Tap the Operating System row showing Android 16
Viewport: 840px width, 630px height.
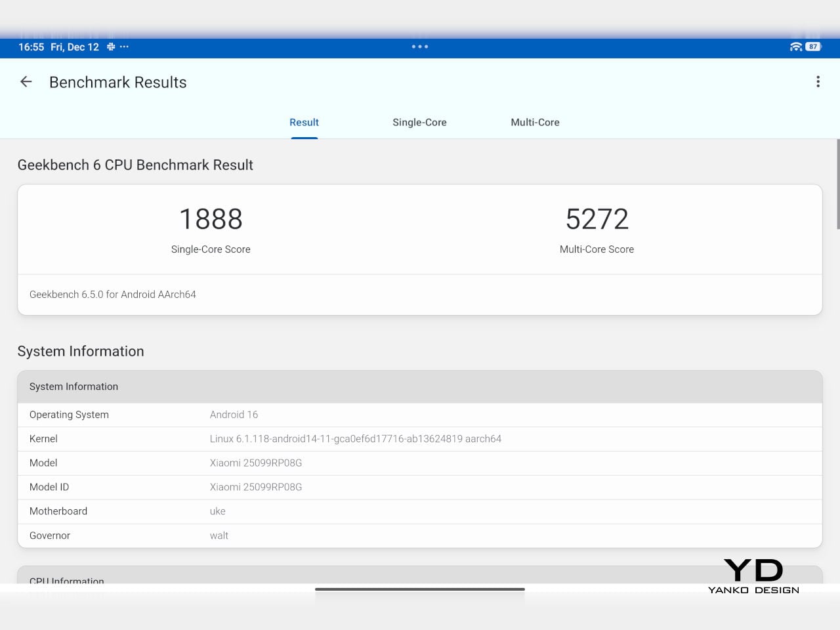419,415
